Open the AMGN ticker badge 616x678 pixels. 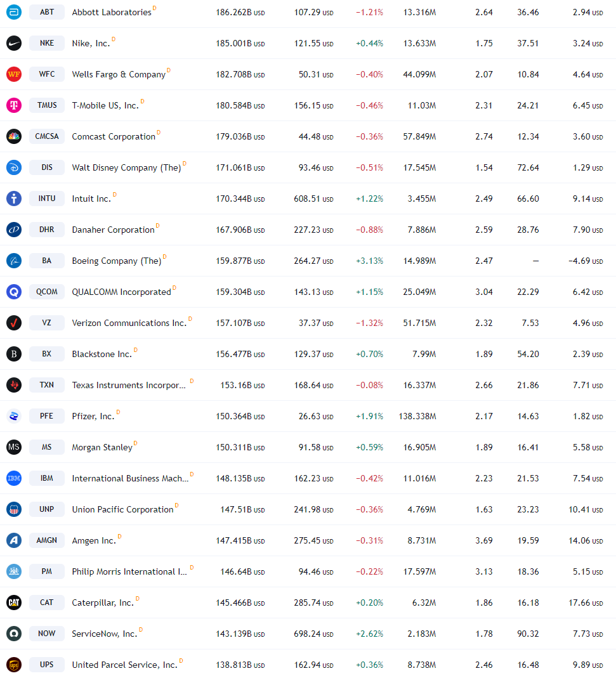47,540
